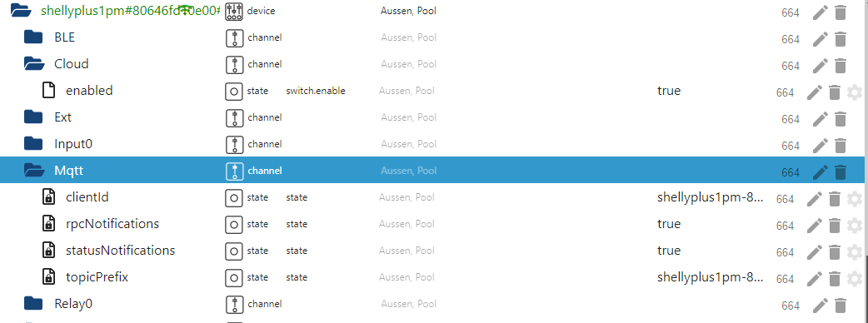Select the Ext channel row

click(x=434, y=118)
